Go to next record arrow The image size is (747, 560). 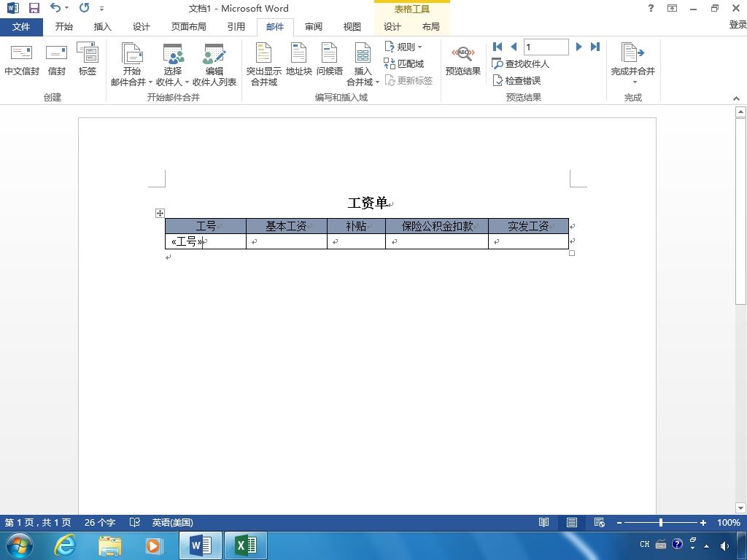click(578, 47)
